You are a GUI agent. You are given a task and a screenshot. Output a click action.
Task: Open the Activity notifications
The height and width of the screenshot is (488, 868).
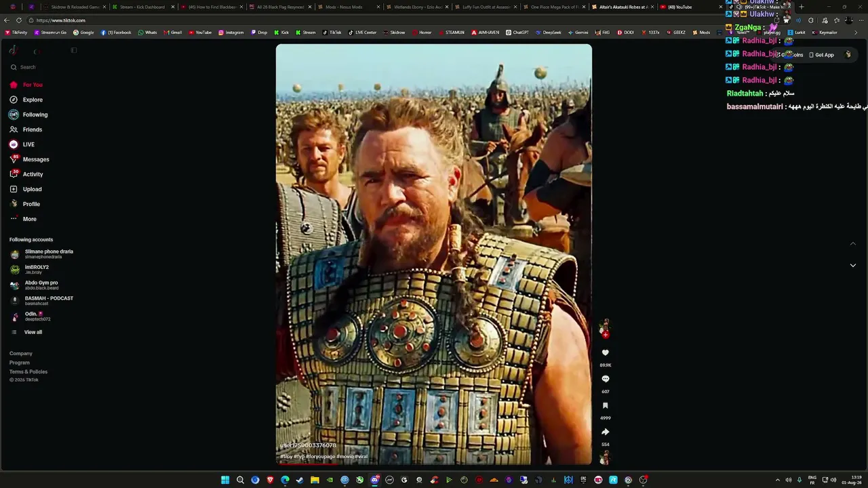(26, 174)
